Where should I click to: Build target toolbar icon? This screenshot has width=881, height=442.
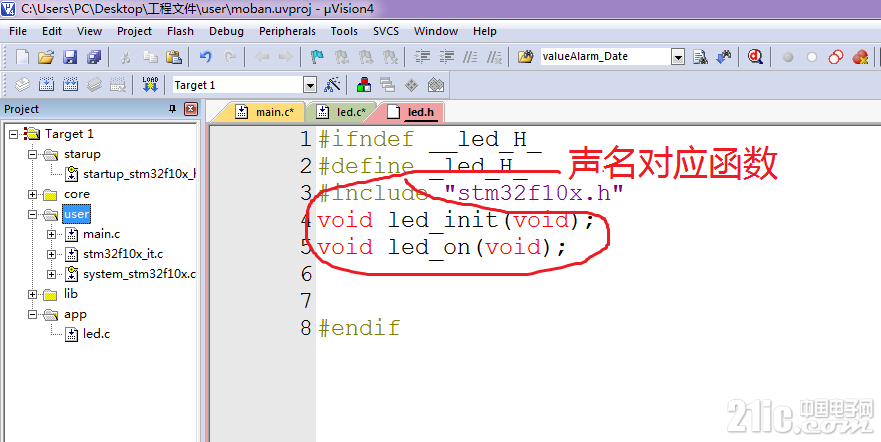pyautogui.click(x=46, y=85)
